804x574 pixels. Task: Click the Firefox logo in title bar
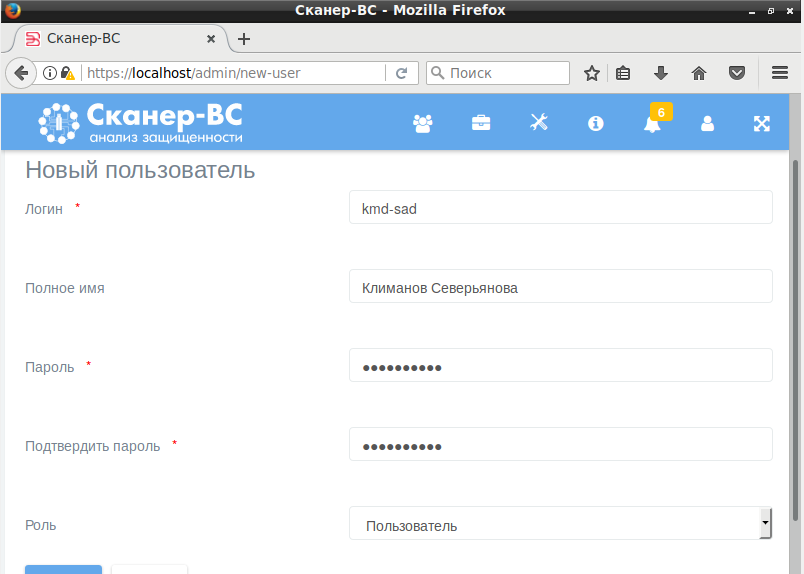pyautogui.click(x=12, y=10)
